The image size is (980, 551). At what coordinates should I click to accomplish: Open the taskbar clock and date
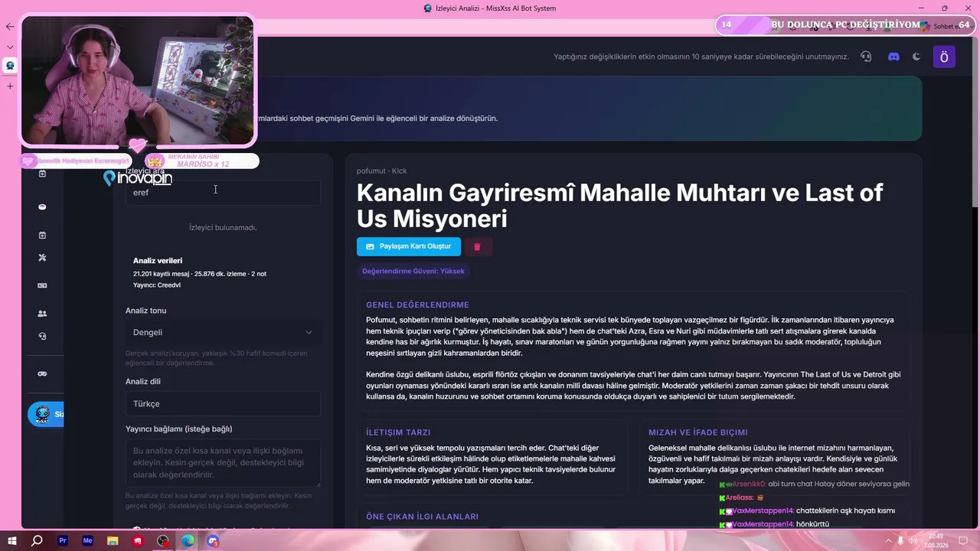point(938,541)
